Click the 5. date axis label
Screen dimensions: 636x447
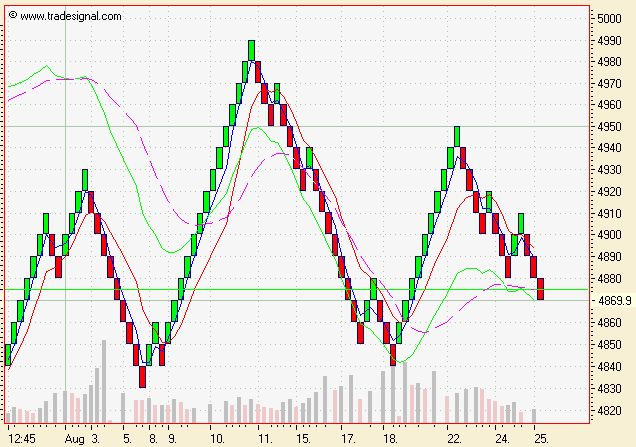coord(127,439)
